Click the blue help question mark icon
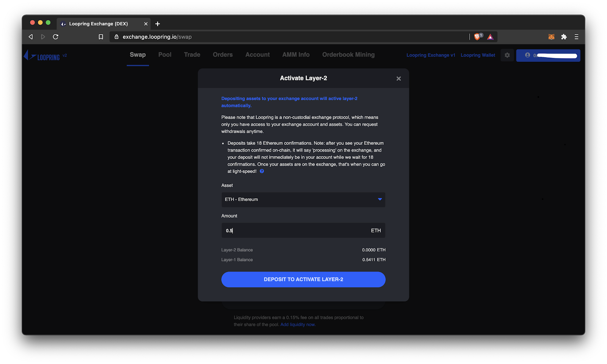 262,171
